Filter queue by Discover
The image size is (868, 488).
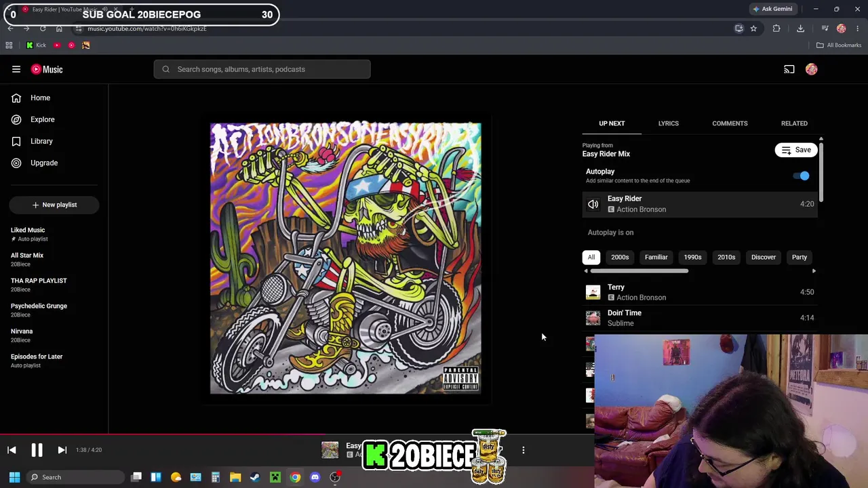pyautogui.click(x=764, y=257)
